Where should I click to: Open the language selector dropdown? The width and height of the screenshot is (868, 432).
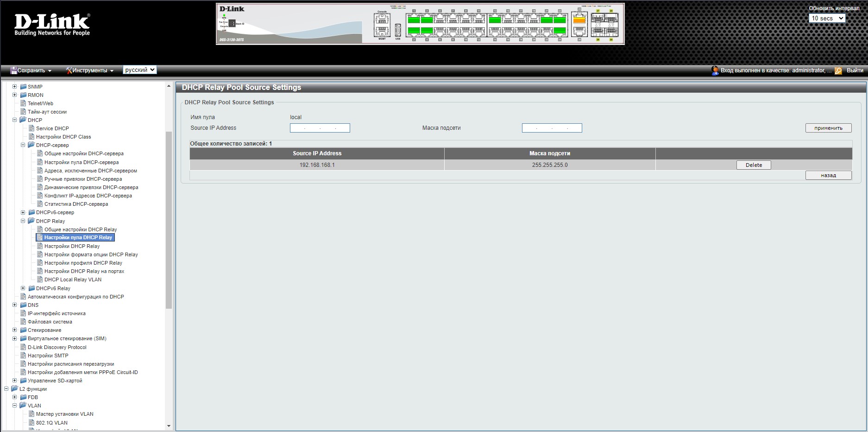coord(140,70)
